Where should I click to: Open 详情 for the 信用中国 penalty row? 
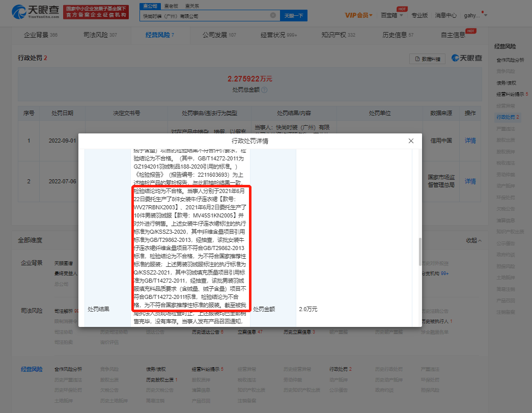pyautogui.click(x=470, y=141)
